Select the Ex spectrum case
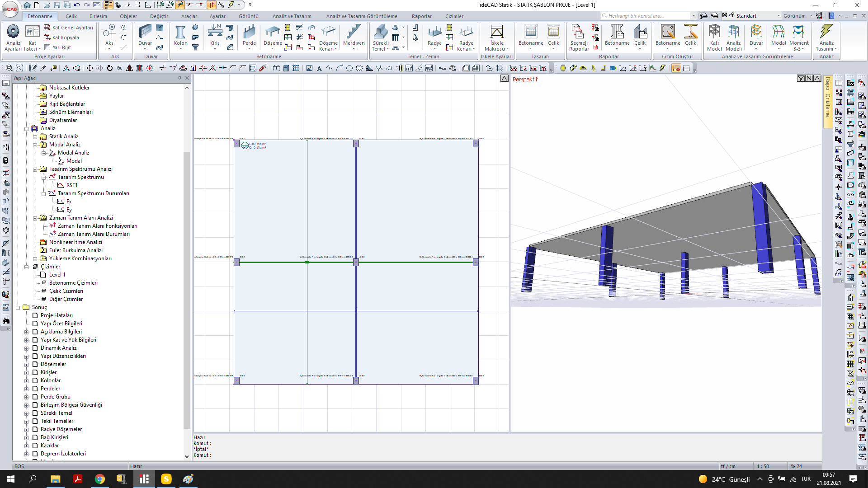 click(69, 202)
